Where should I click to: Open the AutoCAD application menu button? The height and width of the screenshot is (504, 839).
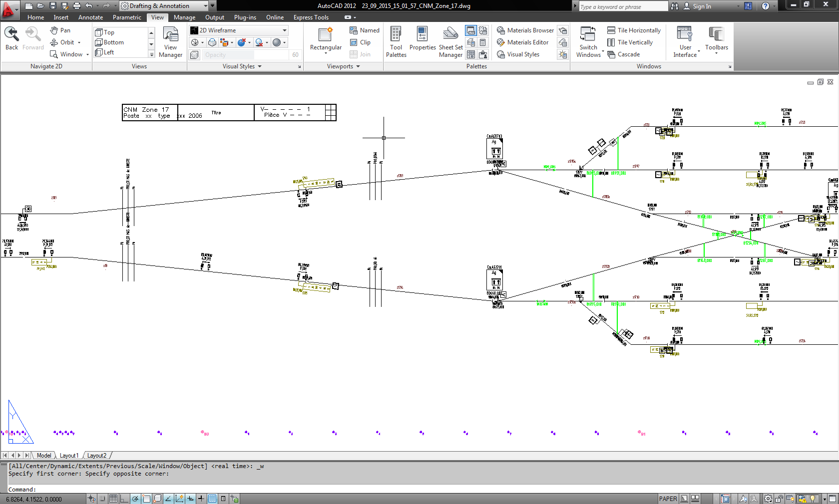pos(9,9)
